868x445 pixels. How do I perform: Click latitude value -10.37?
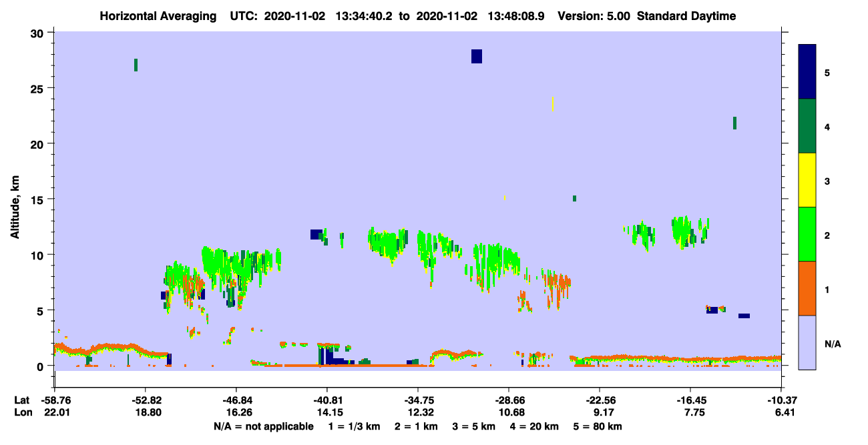(781, 400)
